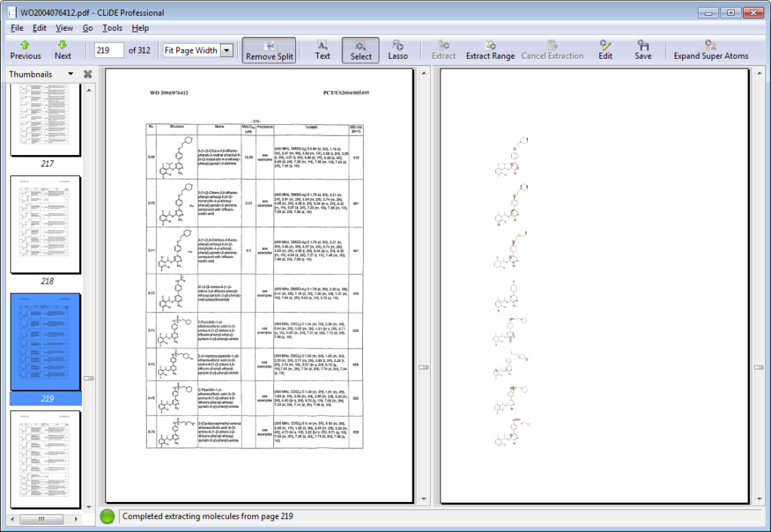Image resolution: width=771 pixels, height=532 pixels.
Task: Click Expand Super Atoms
Action: pyautogui.click(x=711, y=50)
